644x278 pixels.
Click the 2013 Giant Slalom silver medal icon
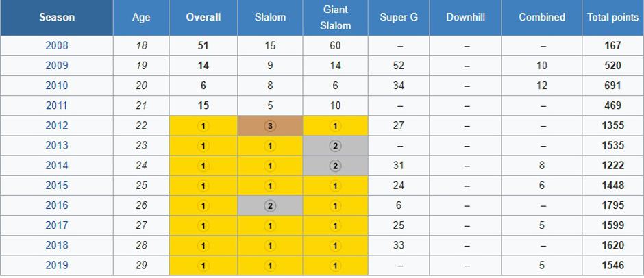(x=336, y=146)
